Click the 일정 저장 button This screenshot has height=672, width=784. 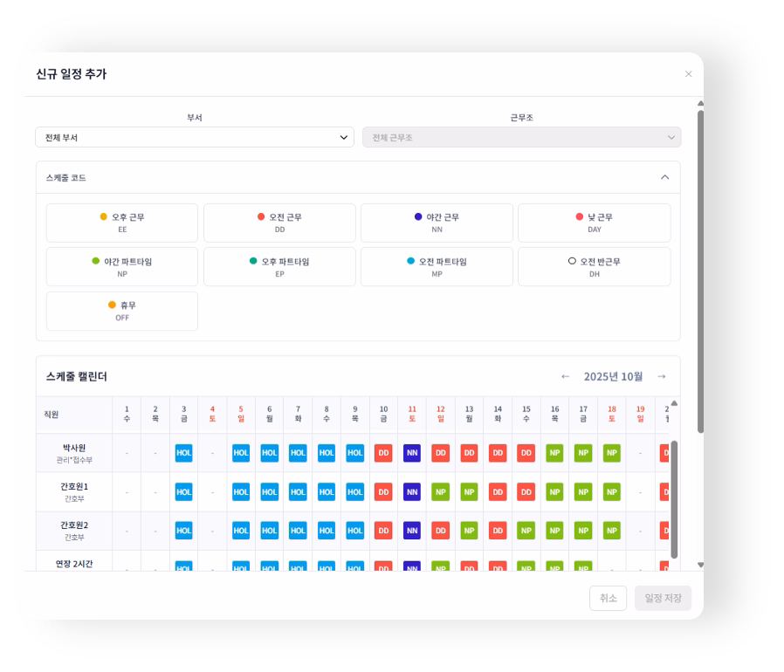(x=663, y=598)
